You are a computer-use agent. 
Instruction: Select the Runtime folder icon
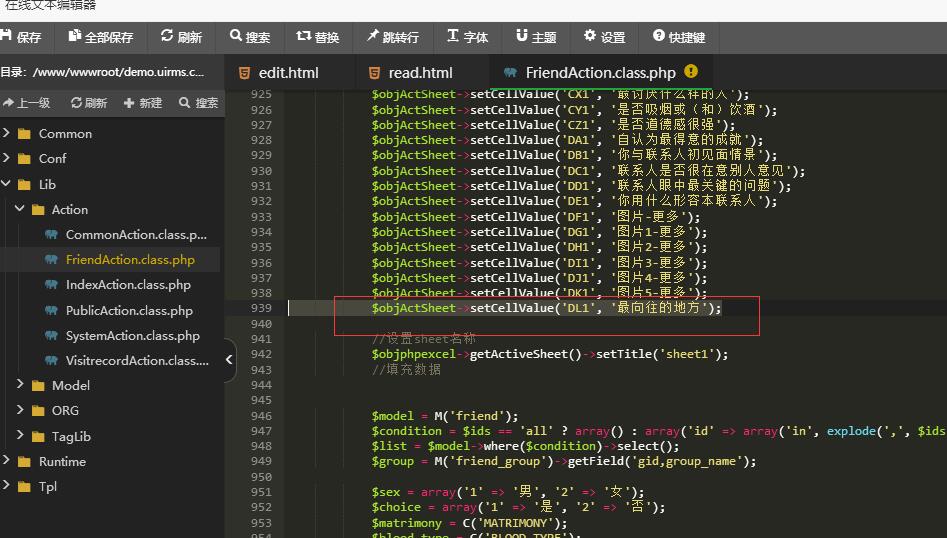24,462
